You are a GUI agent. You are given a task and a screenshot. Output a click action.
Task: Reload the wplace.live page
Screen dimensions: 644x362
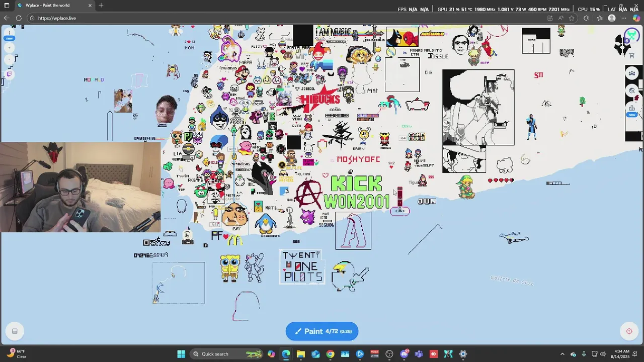[x=19, y=18]
